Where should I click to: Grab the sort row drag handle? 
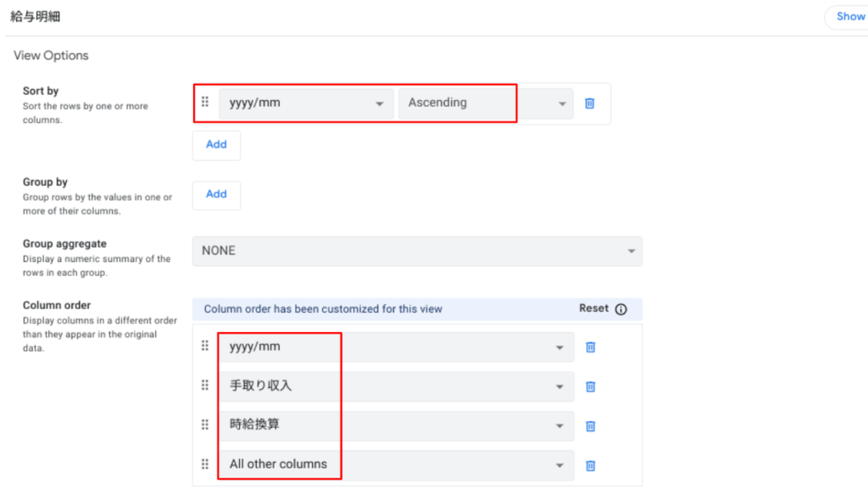(205, 102)
